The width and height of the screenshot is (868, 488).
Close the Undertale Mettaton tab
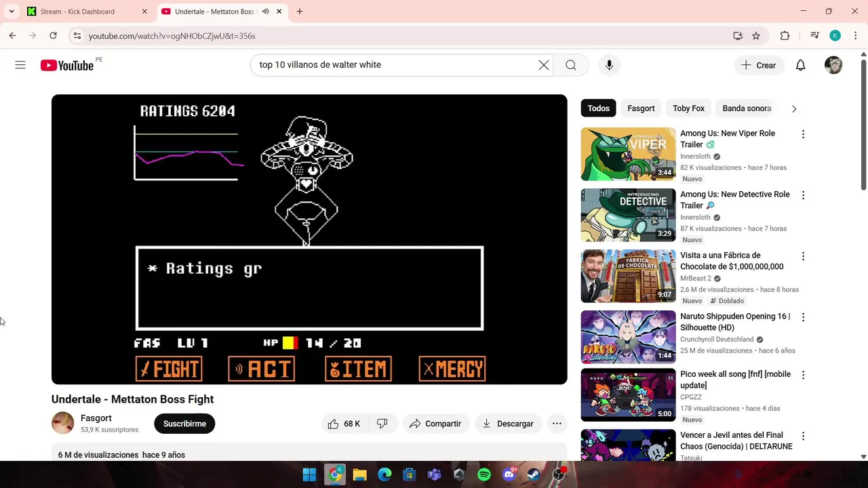click(279, 12)
